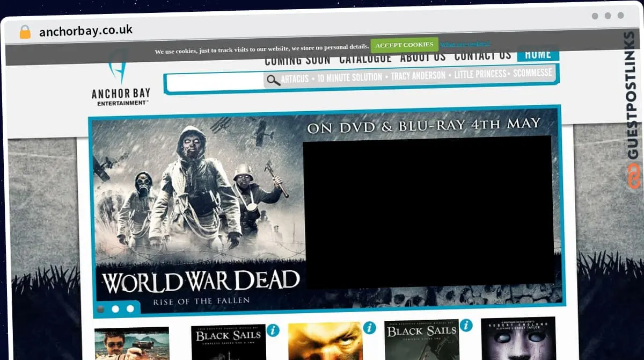This screenshot has height=360, width=644.
Task: Click the 'Little Princess' quick link
Action: tap(480, 74)
